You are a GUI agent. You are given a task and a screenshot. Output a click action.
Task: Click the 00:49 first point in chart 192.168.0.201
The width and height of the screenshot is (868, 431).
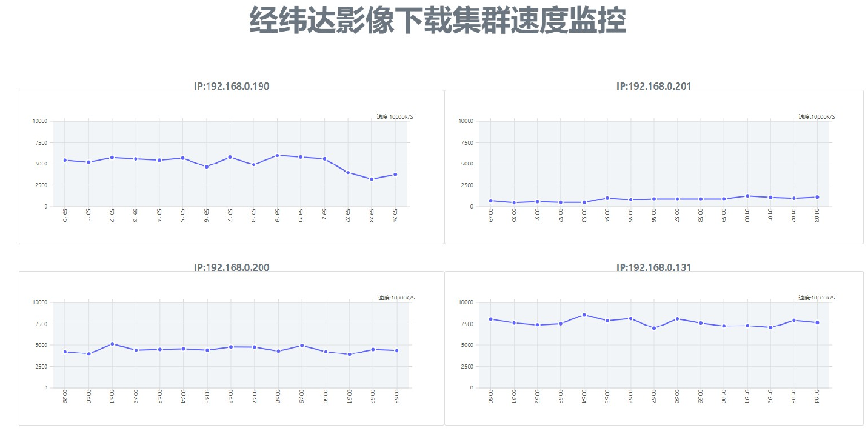490,201
